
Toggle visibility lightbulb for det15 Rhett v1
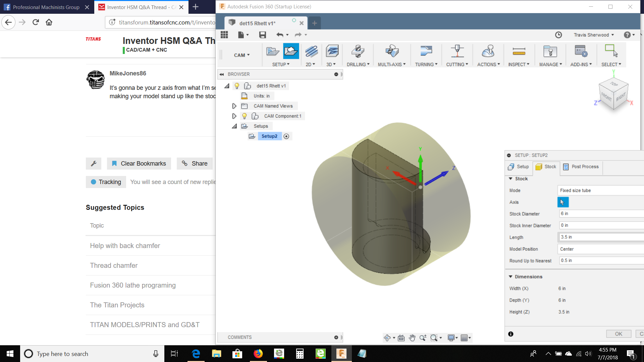click(x=237, y=86)
